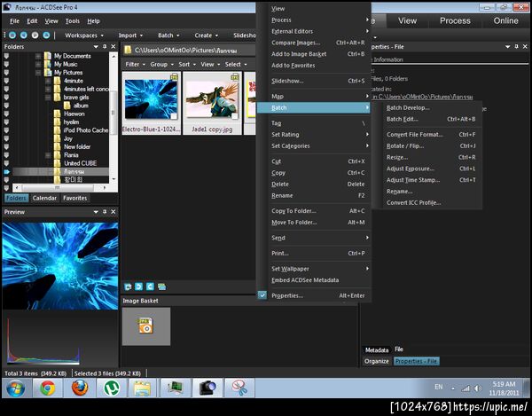Click the rotate right icon below file list

[x=150, y=286]
